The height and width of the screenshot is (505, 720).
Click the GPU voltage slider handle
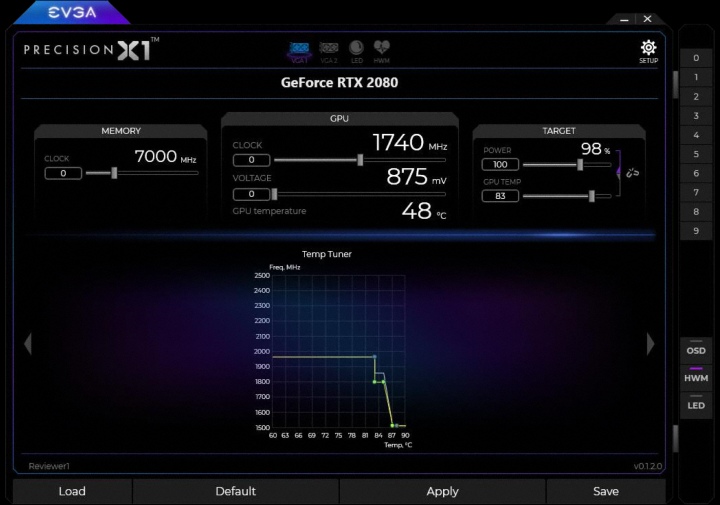pyautogui.click(x=275, y=194)
